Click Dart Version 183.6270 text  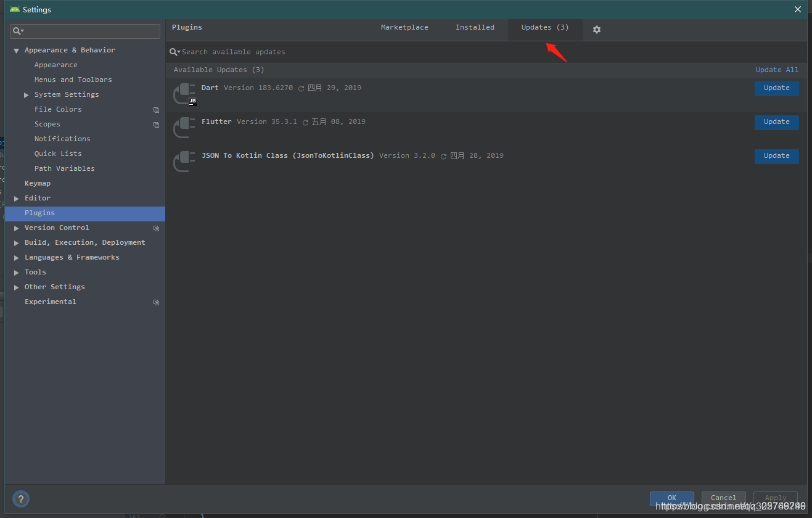coord(258,88)
